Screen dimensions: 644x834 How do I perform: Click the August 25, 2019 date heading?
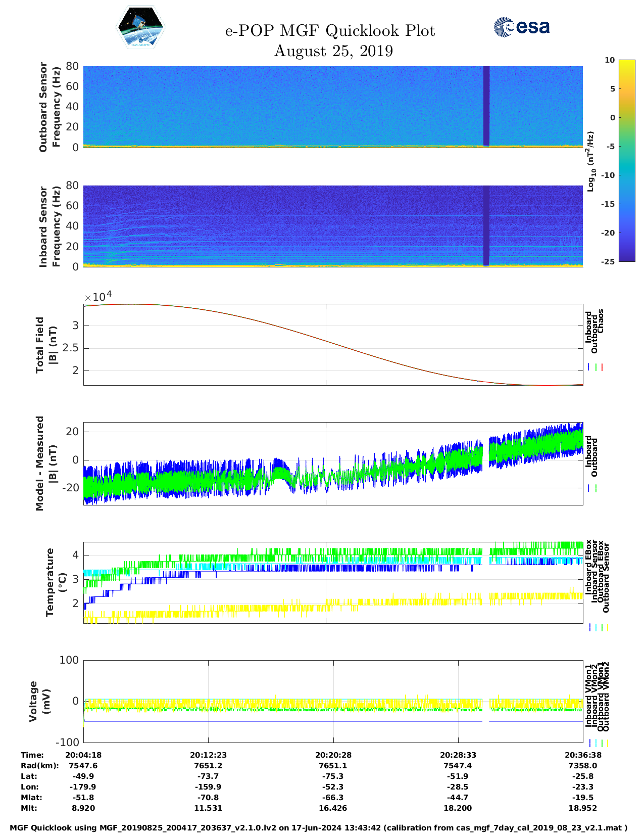(333, 51)
